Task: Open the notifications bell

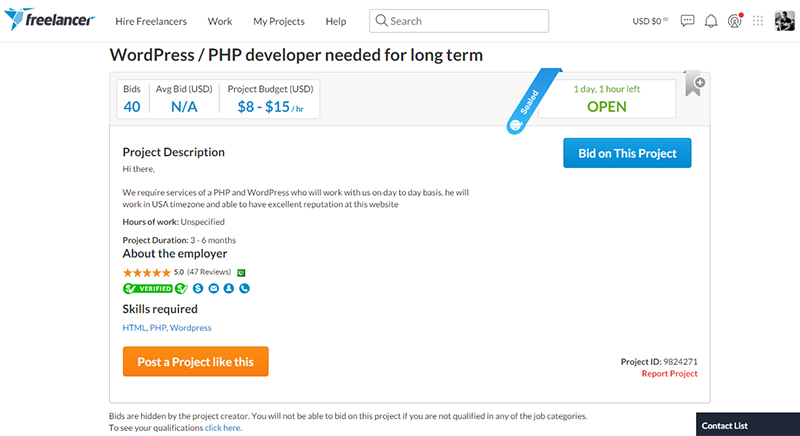Action: (711, 20)
